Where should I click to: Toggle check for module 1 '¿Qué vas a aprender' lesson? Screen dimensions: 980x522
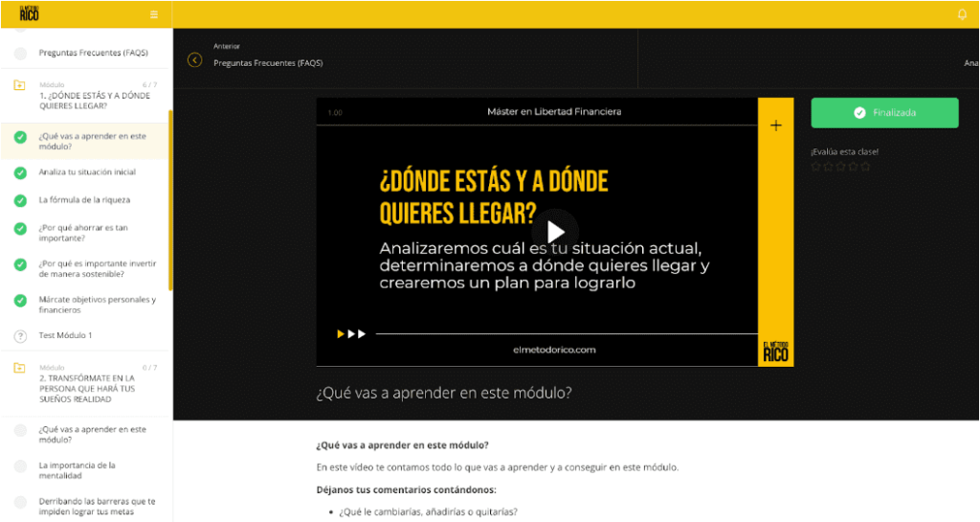(x=21, y=137)
